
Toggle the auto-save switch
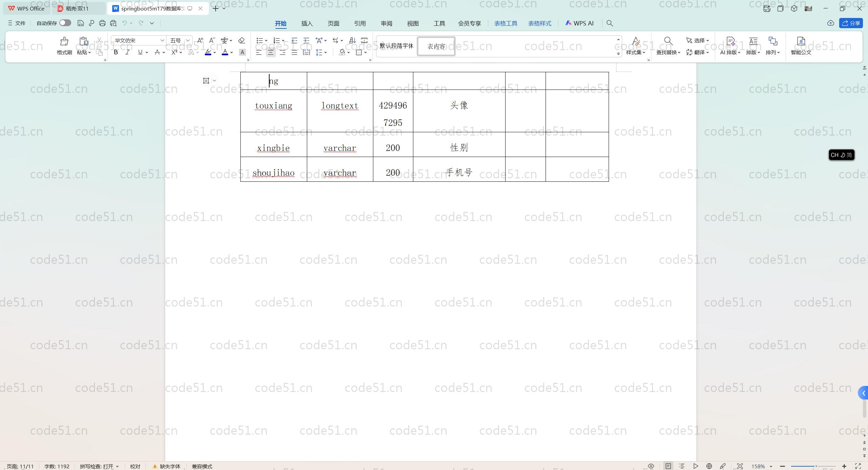pyautogui.click(x=65, y=23)
